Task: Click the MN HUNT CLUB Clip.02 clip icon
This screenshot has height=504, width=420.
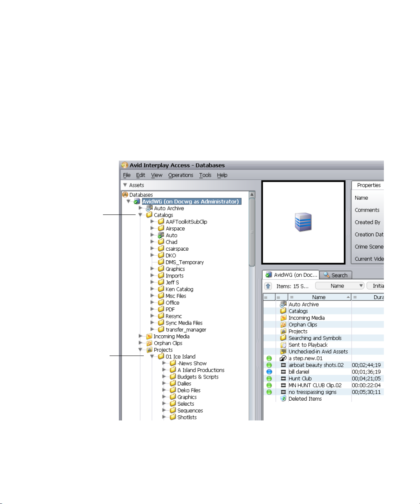Action: [283, 385]
